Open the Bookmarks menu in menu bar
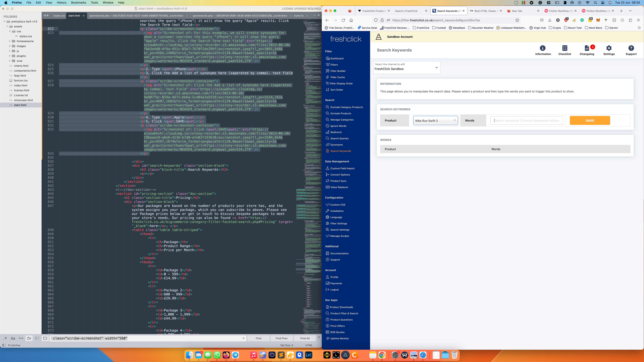This screenshot has width=644, height=362. tap(78, 2)
